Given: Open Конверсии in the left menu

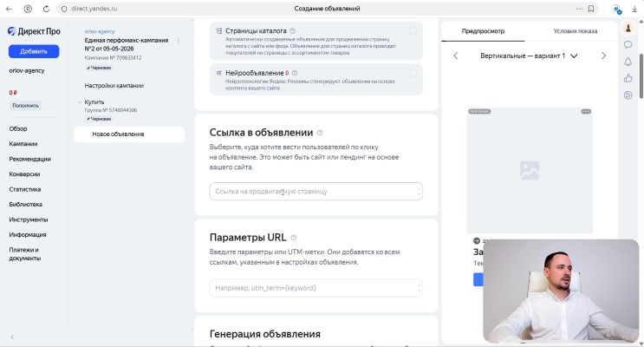Looking at the screenshot, I should 24,174.
